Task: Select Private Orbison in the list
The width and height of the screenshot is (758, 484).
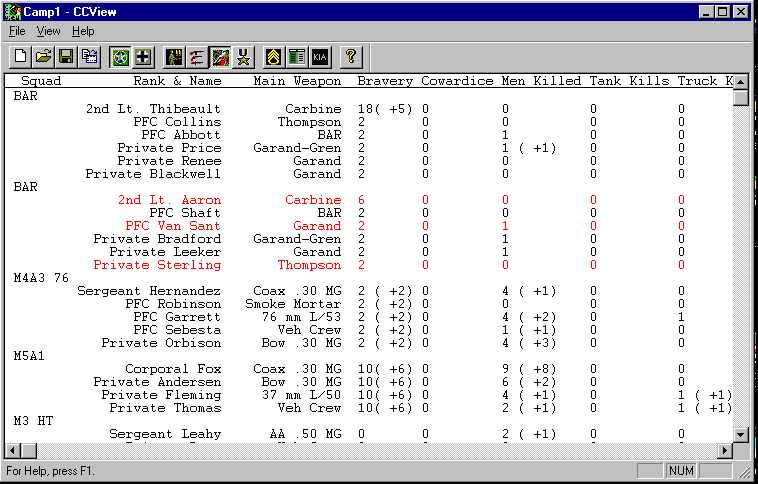Action: 368,343
